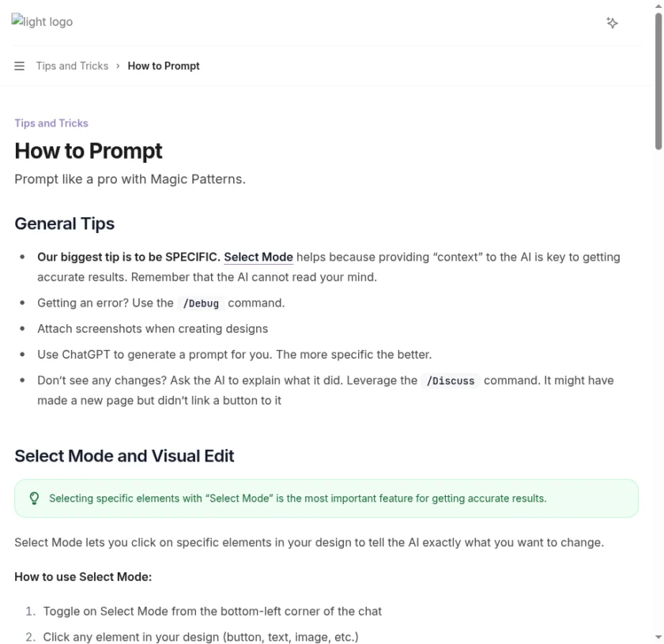Select the /Discuss command code snippet
The height and width of the screenshot is (644, 664).
pos(451,380)
